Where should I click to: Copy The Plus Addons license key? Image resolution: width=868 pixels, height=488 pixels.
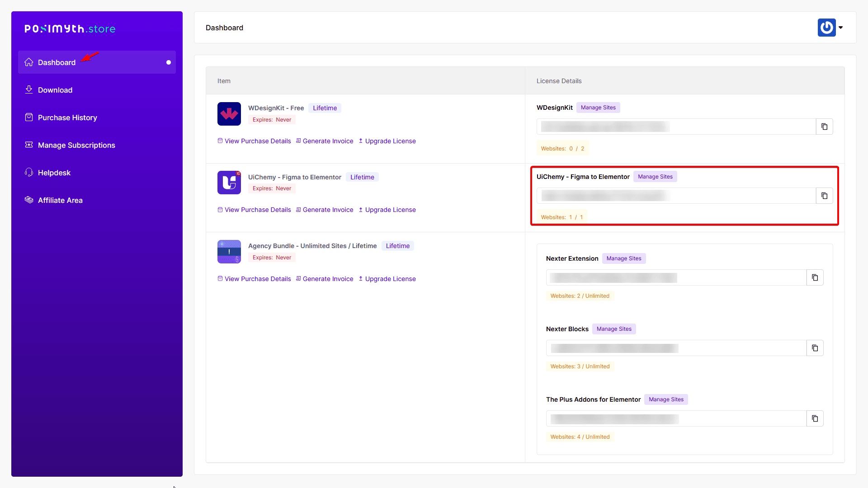[x=815, y=418]
